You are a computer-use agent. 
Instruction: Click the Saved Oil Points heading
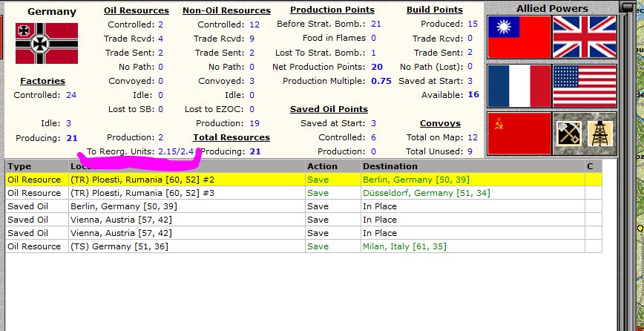pyautogui.click(x=329, y=109)
